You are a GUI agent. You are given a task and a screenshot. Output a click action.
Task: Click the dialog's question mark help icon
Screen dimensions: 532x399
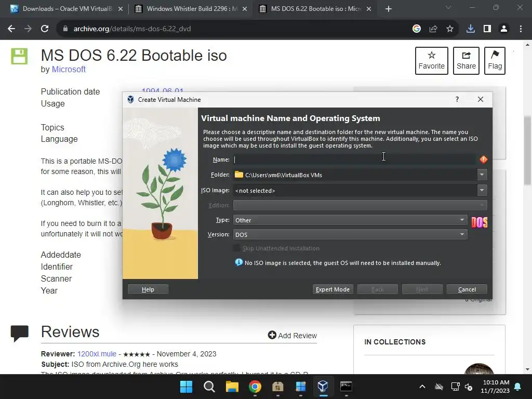457,99
